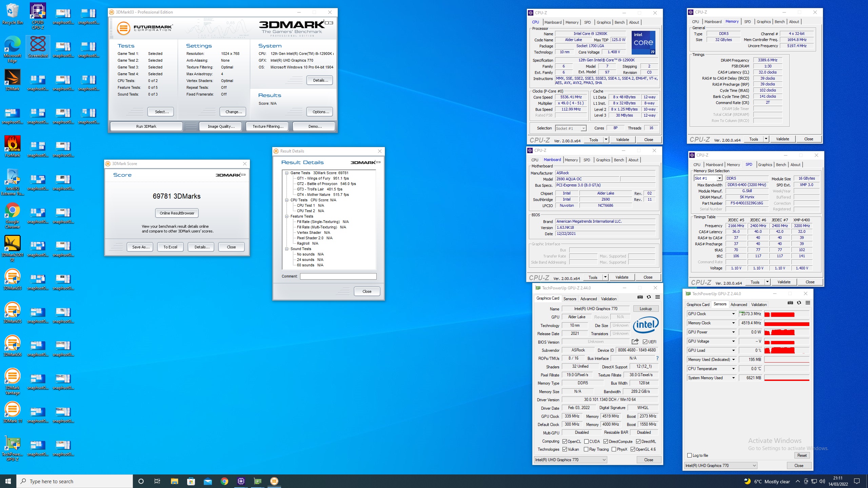
Task: Open the 3DMark Vantage desktop shortcut
Action: click(x=12, y=381)
